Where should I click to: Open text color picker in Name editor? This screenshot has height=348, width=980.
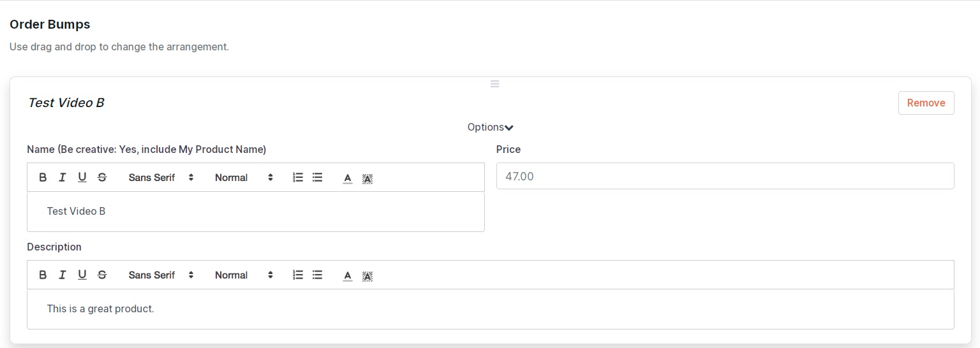(x=348, y=178)
